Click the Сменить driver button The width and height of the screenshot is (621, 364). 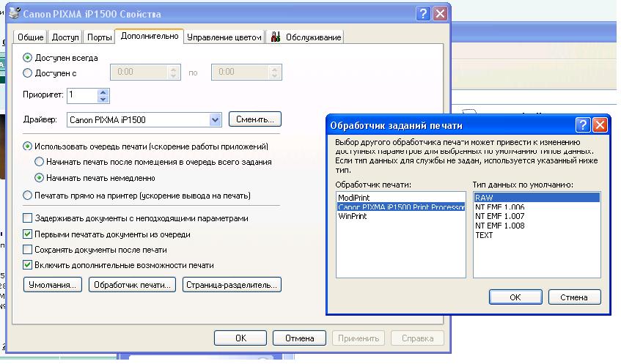tap(254, 119)
